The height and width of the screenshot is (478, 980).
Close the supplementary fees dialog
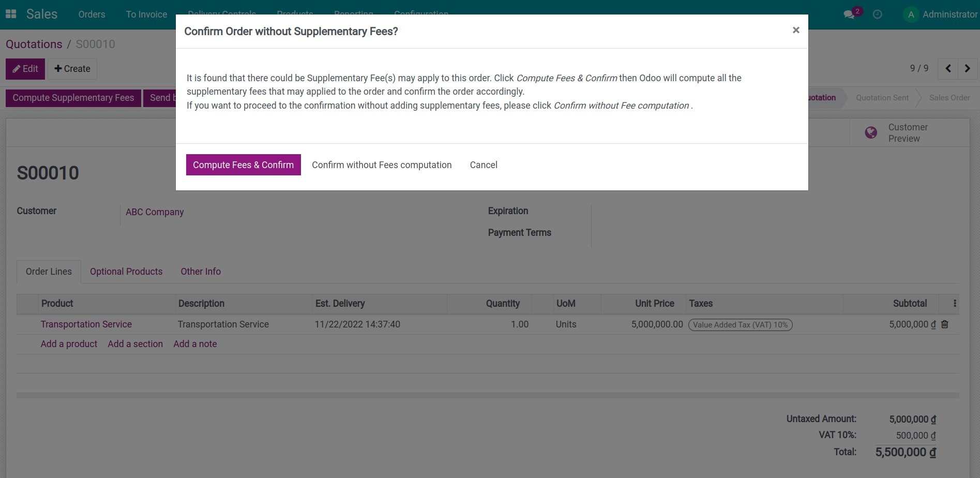tap(795, 30)
